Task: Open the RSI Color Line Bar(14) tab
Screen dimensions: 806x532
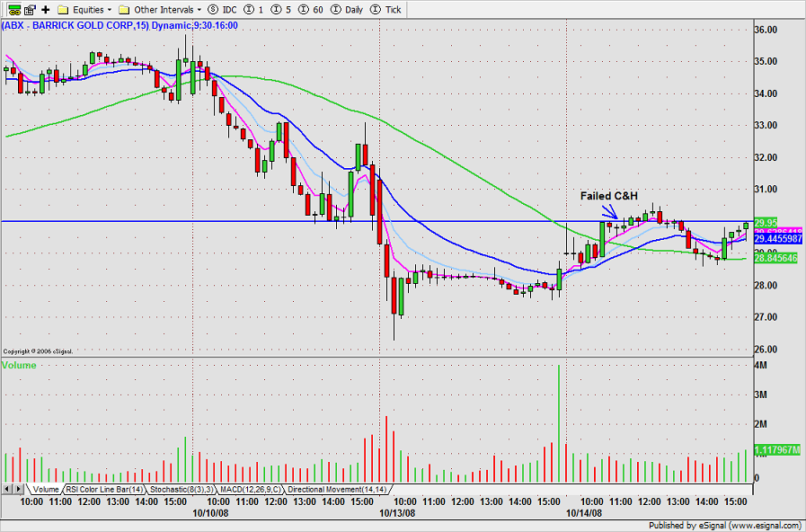Action: [104, 490]
